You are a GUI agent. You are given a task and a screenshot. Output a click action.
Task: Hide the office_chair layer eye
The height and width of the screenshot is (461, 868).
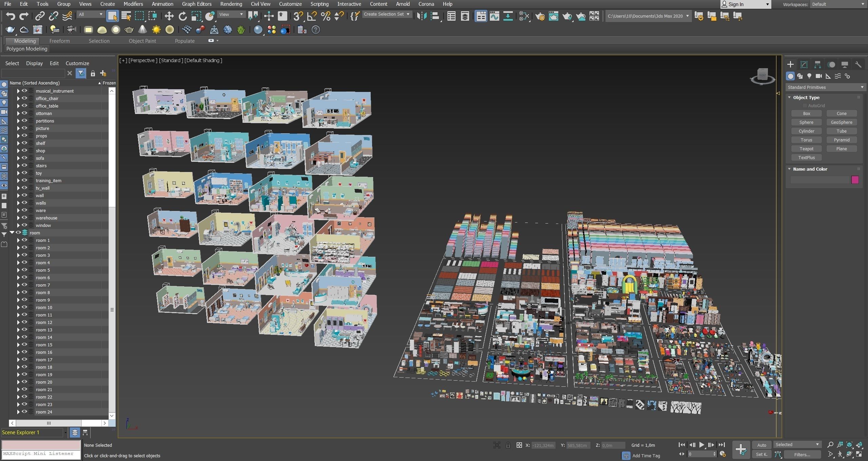[x=24, y=98]
